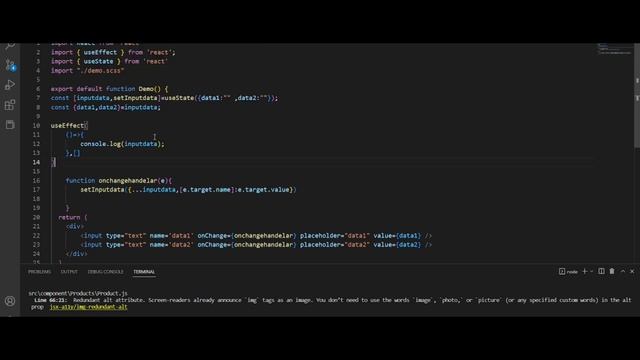Open the Source Control view
This screenshot has height=360, width=640.
10,65
